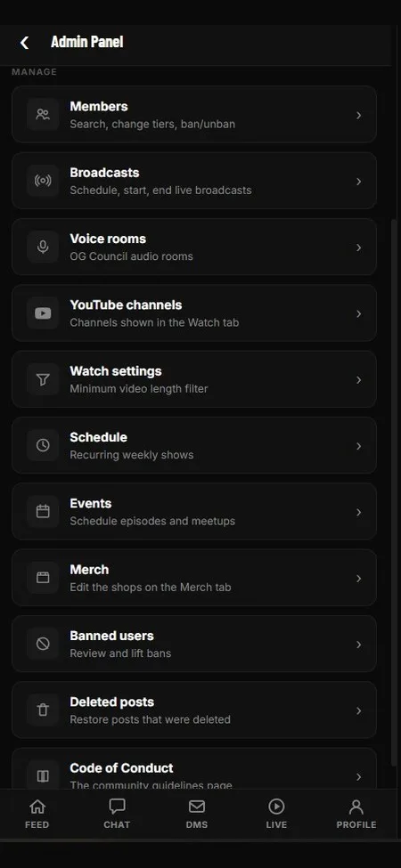Screen dimensions: 401x868
Task: Click the YouTube channels play icon
Action: (x=43, y=313)
